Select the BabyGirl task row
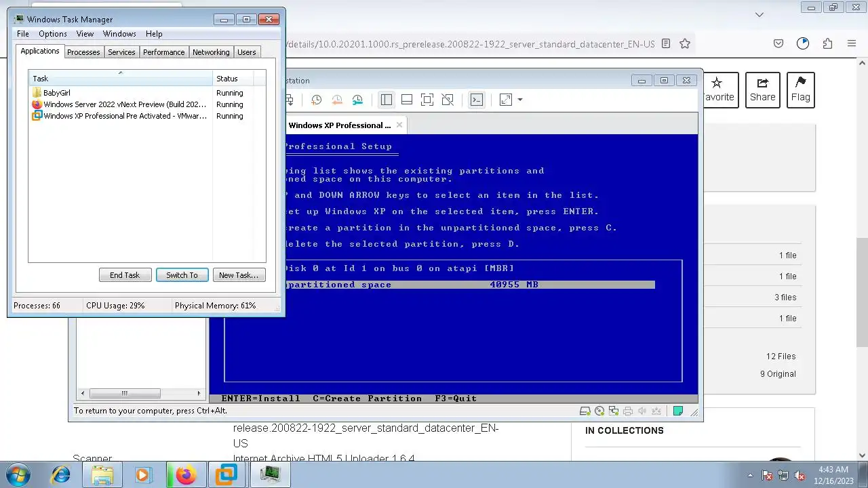This screenshot has height=488, width=868. [147, 93]
